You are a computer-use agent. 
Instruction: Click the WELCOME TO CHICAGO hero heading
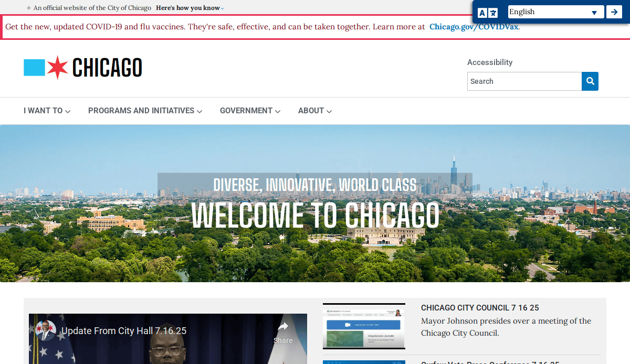coord(315,215)
